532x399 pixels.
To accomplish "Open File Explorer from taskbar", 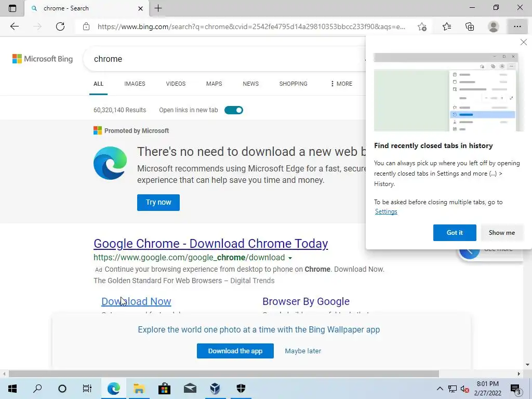I will pos(139,389).
